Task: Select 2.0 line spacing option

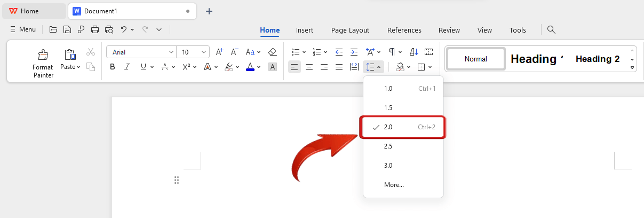Action: [x=403, y=127]
